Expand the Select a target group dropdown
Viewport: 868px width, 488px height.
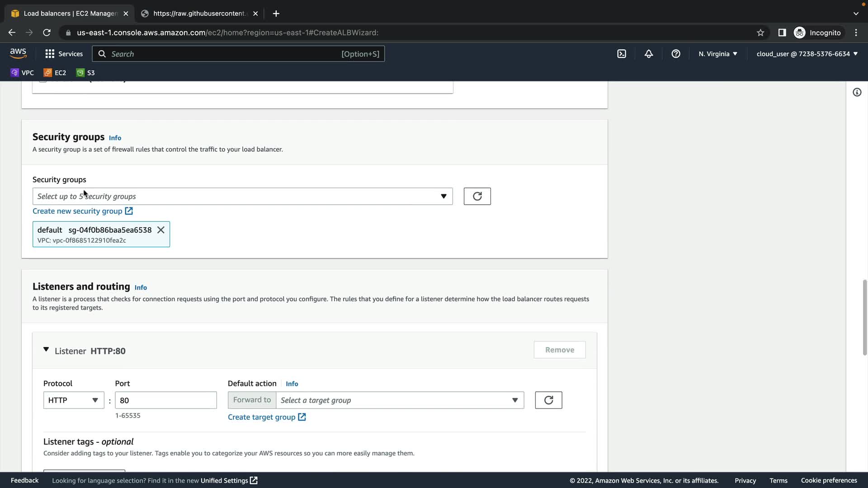click(400, 400)
